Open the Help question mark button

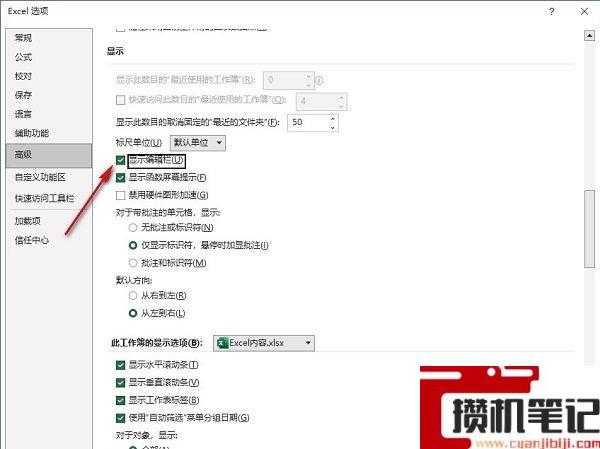point(551,11)
